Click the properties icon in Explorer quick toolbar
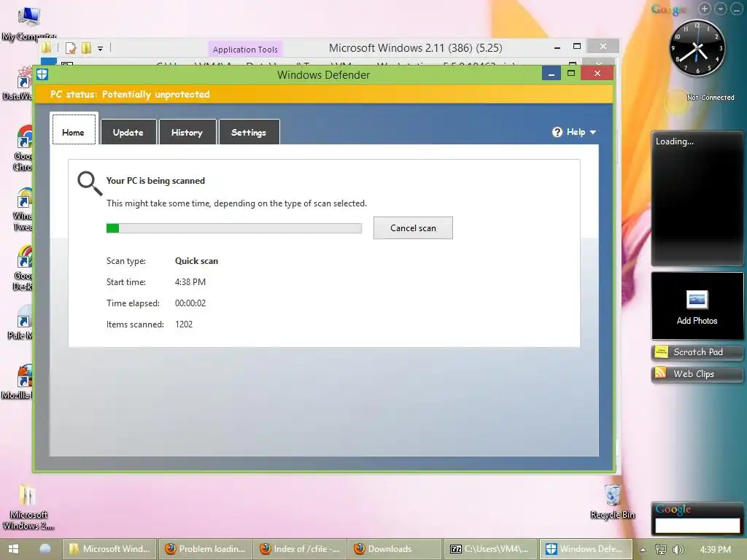 click(x=71, y=47)
